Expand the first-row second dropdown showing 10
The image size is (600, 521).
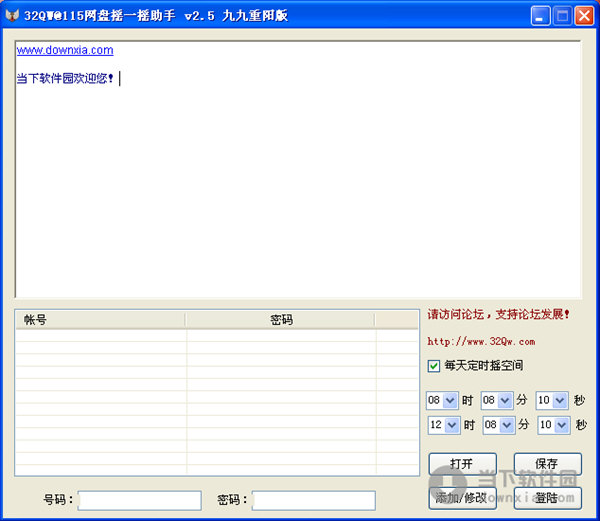(x=560, y=401)
